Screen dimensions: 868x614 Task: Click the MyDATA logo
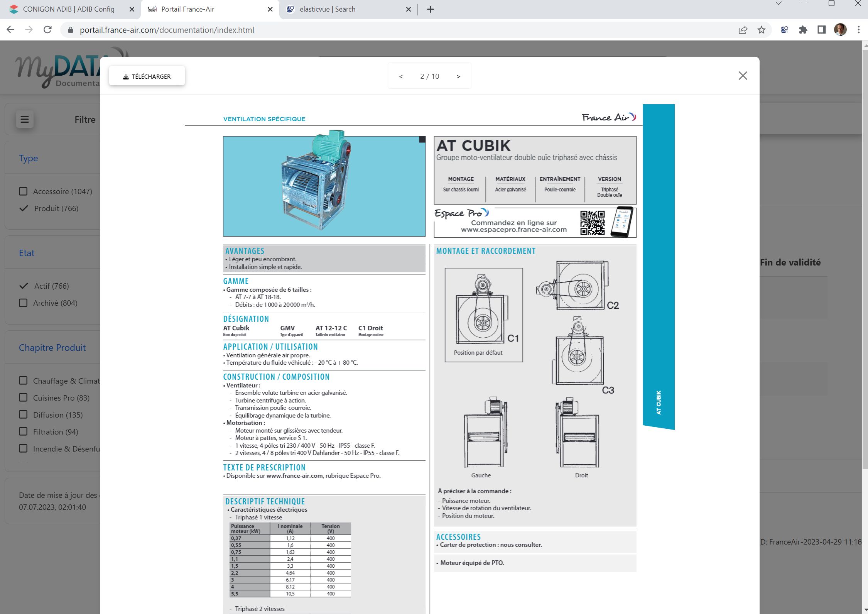click(x=58, y=68)
